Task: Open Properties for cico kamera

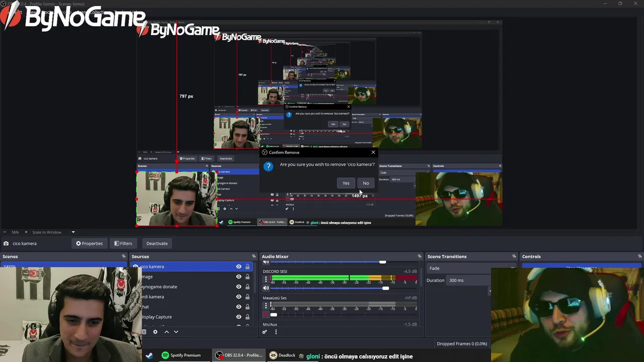Action: tap(89, 243)
